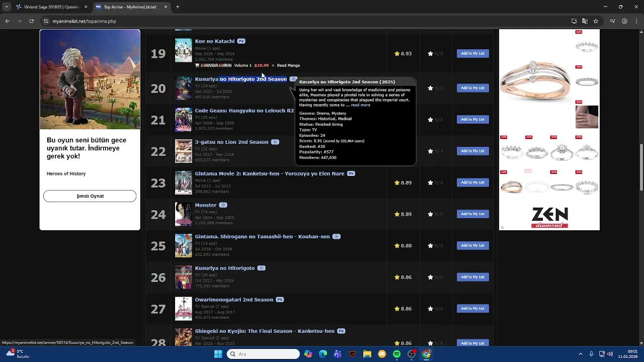Viewport: 644px width, 362px height.
Task: Add rank 25 Gintama to My List
Action: (473, 245)
